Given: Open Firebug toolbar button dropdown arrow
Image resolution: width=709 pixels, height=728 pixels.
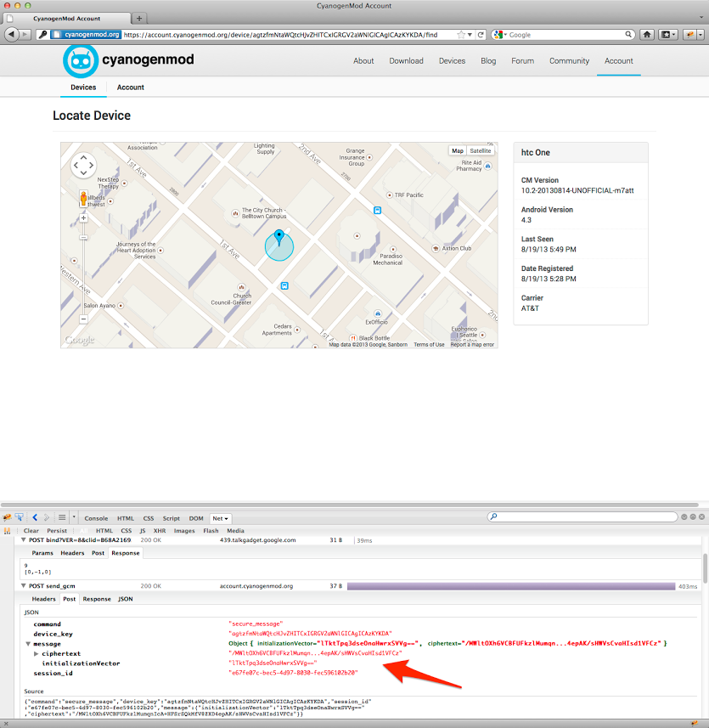Looking at the screenshot, I should (x=701, y=34).
